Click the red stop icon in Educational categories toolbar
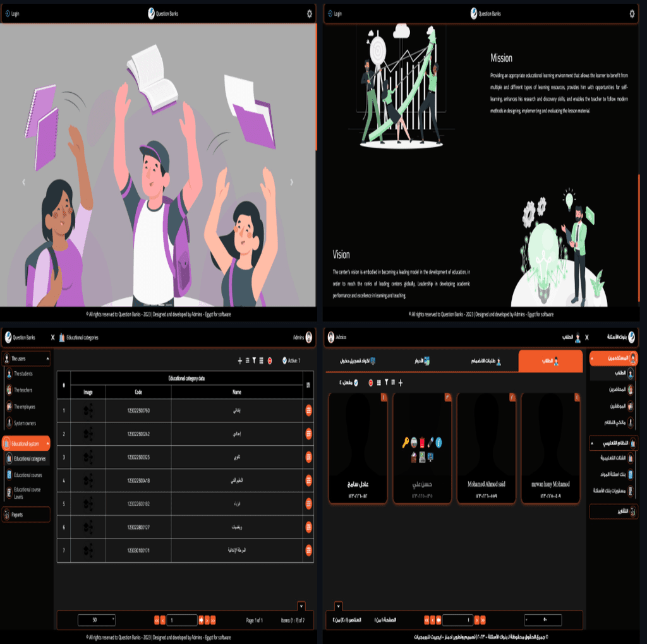Image resolution: width=647 pixels, height=644 pixels. coord(270,361)
